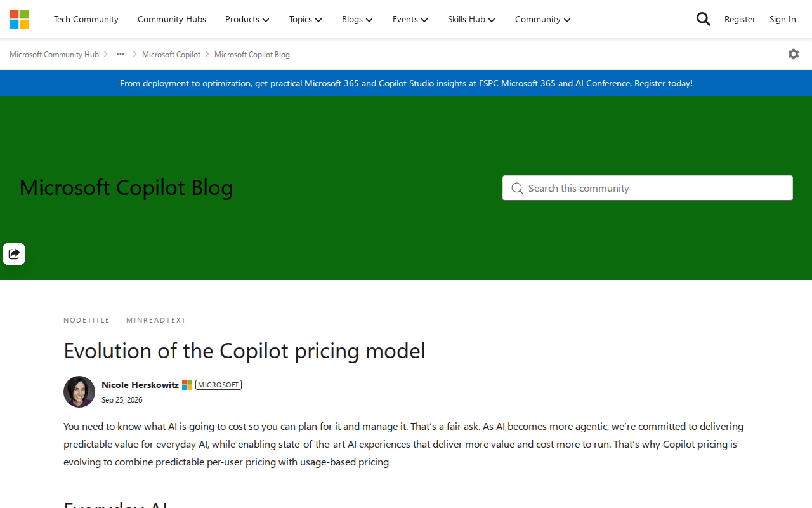Open Microsoft Copilot Blog breadcrumb
This screenshot has width=812, height=508.
coord(252,55)
